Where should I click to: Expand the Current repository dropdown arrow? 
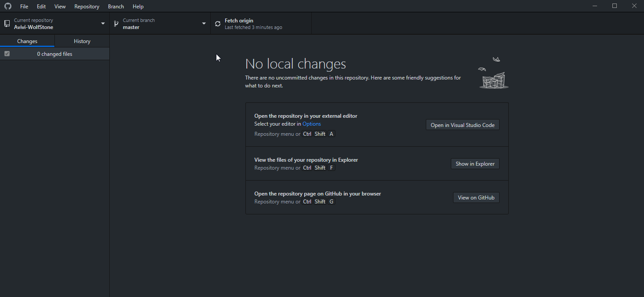click(x=103, y=24)
